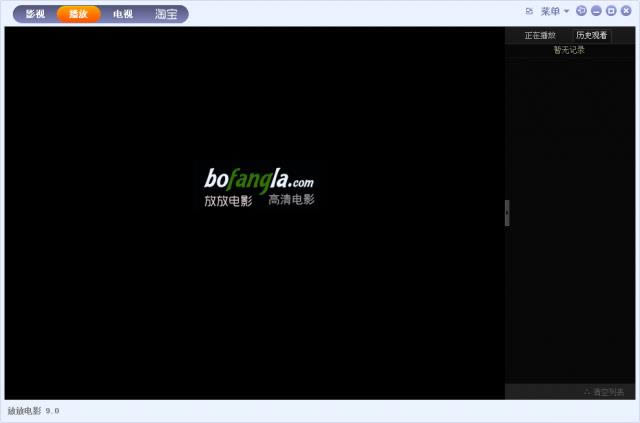Minimize the player window

coord(596,11)
